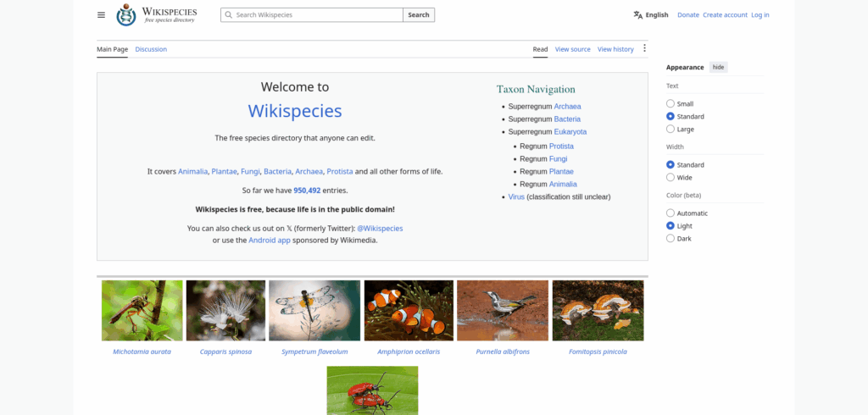Click the Search button

[419, 15]
